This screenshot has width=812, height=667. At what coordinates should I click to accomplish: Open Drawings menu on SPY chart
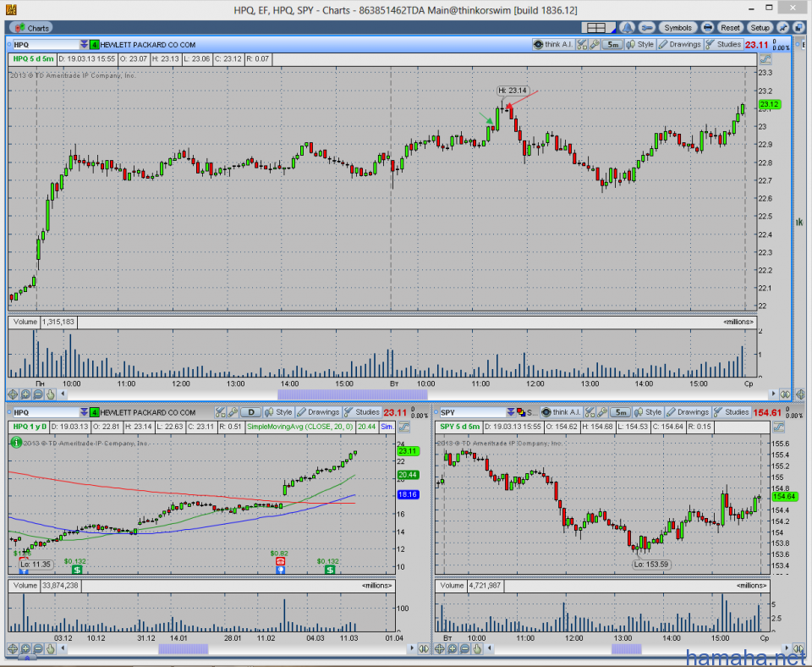[x=687, y=412]
